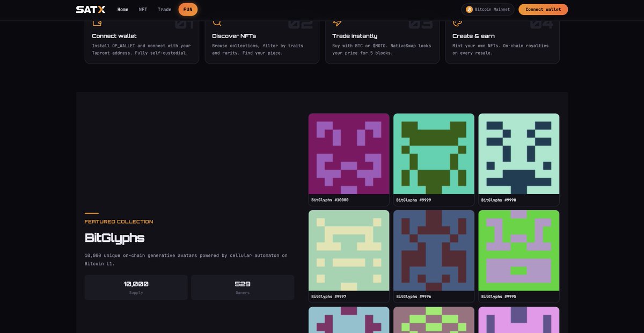644x333 pixels.
Task: Click the palette icon on Create & earn card
Action: pyautogui.click(x=457, y=23)
